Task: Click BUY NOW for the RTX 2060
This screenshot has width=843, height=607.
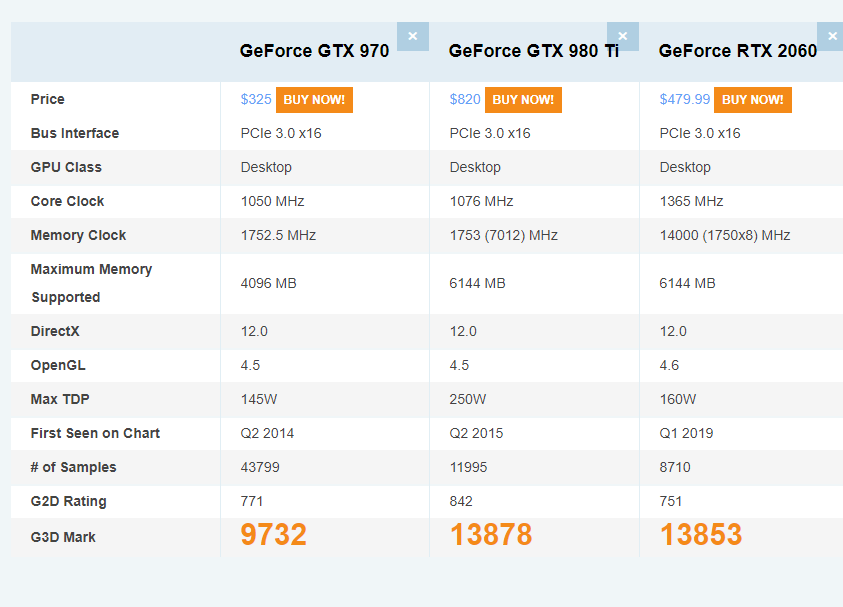Action: (753, 100)
